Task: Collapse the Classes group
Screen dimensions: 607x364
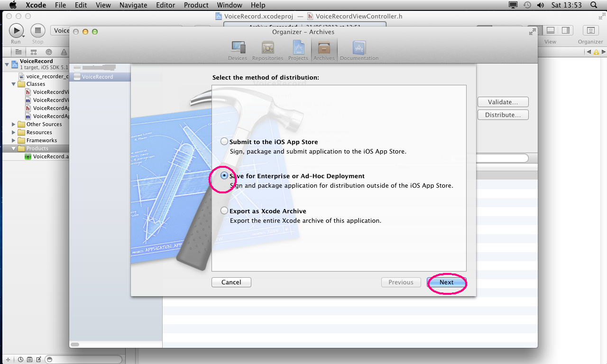Action: click(14, 84)
